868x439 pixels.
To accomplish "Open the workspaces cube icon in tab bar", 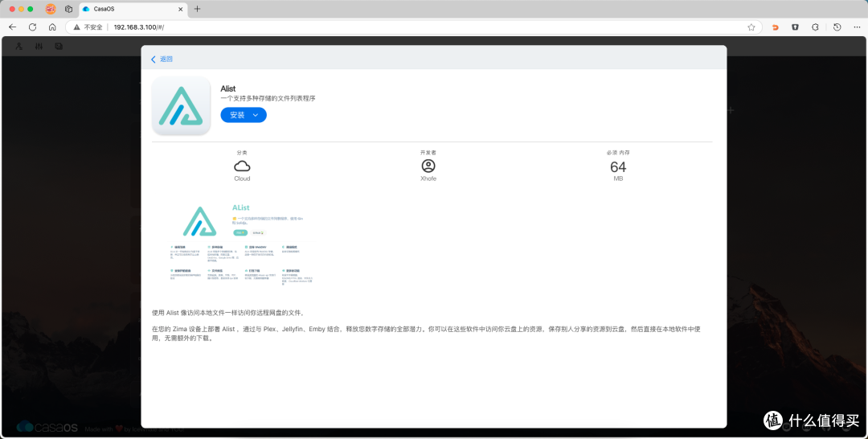I will coord(68,9).
